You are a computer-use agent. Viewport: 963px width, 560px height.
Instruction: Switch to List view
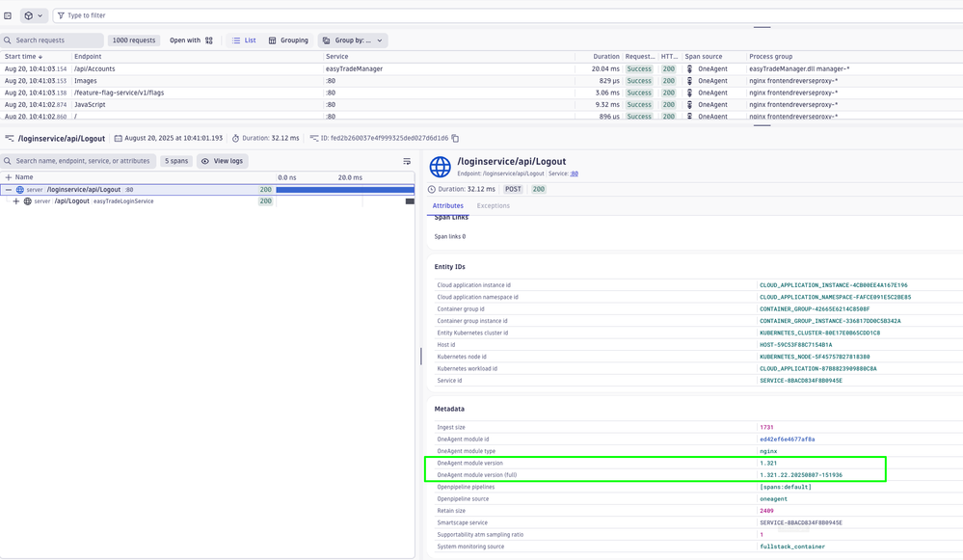(244, 40)
